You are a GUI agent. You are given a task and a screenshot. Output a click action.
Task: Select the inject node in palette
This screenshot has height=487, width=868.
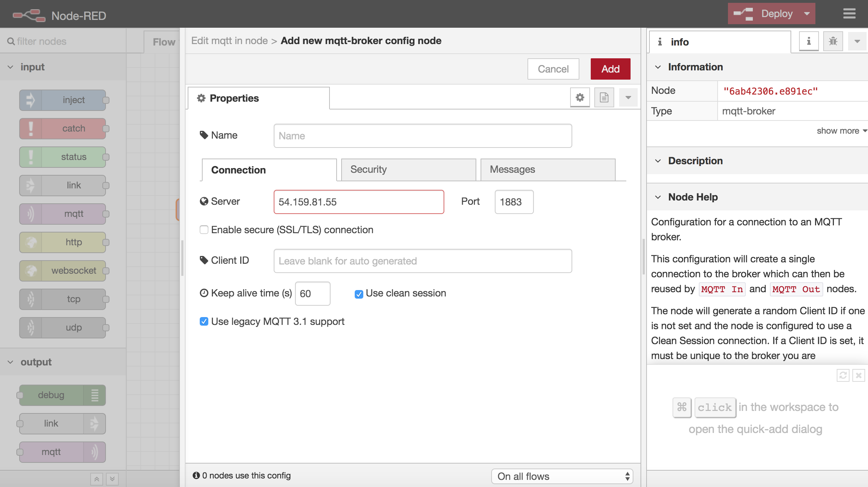coord(63,100)
